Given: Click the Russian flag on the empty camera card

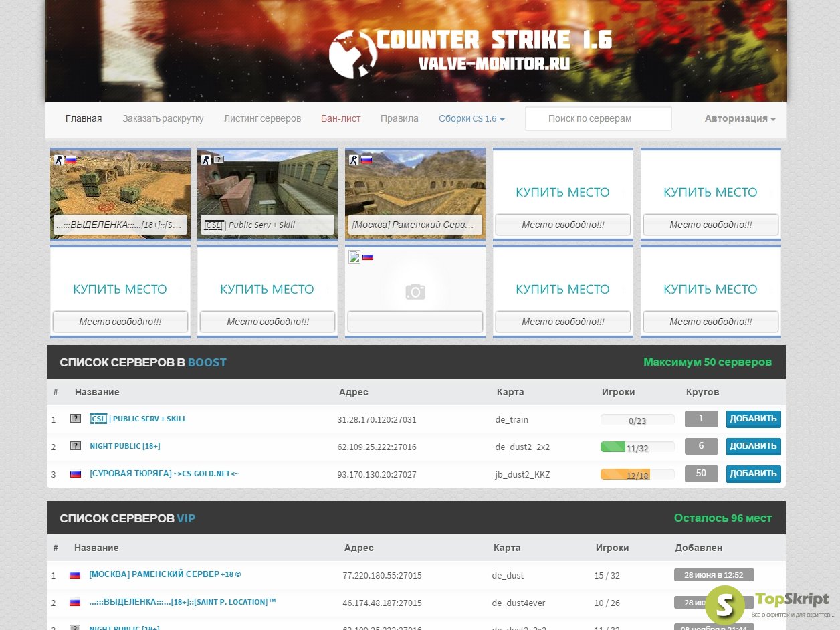Looking at the screenshot, I should tap(368, 257).
